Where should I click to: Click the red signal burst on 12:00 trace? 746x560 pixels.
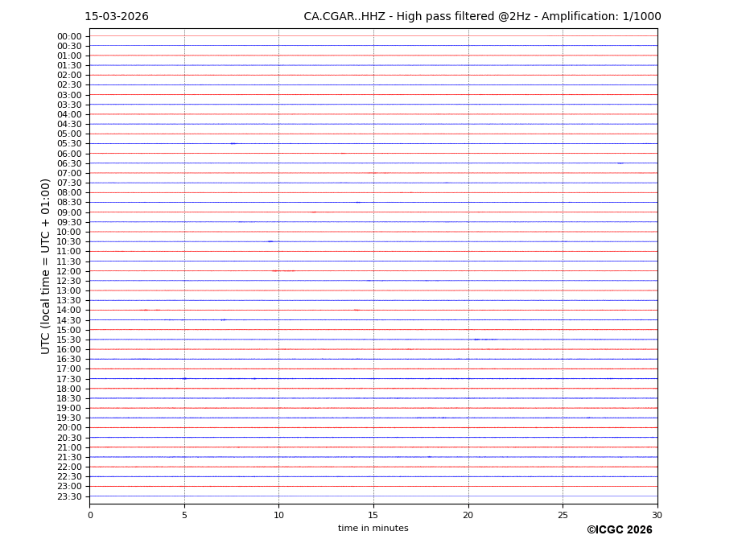282,271
